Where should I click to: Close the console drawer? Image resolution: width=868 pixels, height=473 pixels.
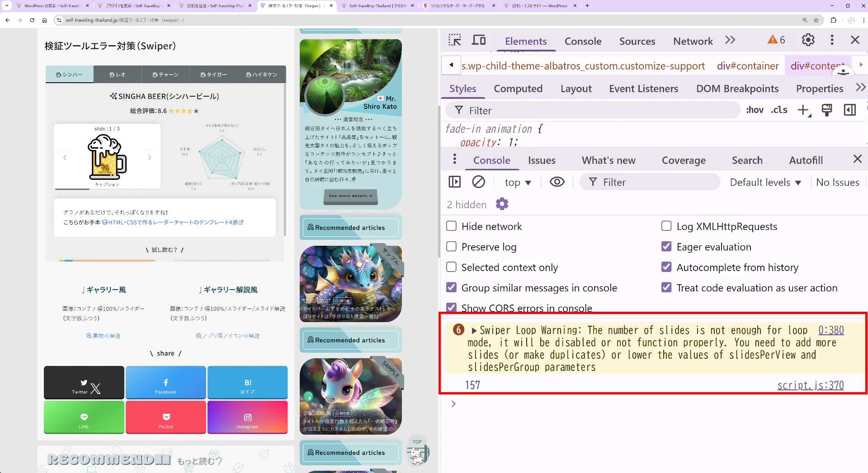[858, 159]
